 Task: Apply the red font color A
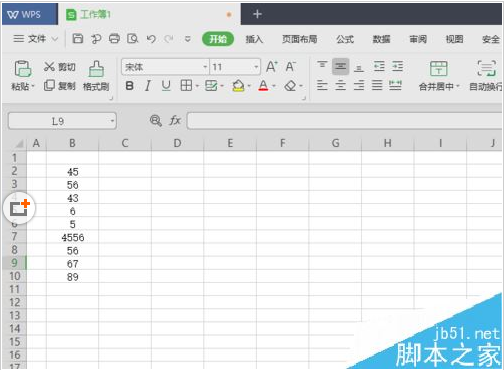click(x=263, y=86)
